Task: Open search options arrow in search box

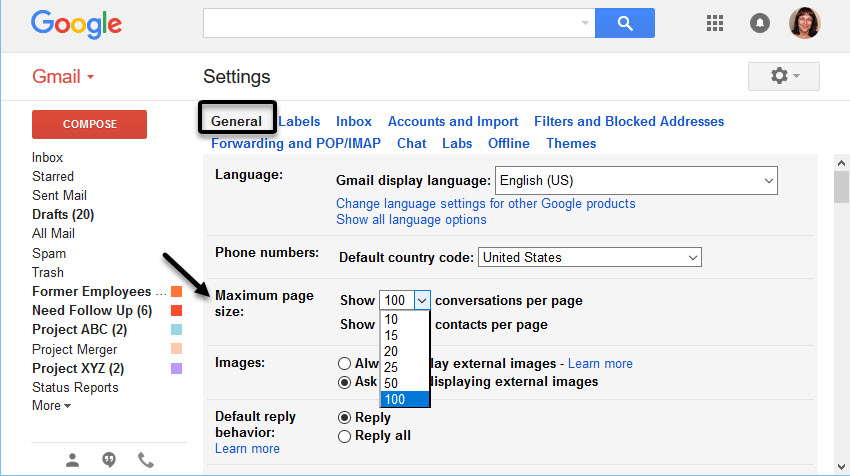Action: pos(585,23)
